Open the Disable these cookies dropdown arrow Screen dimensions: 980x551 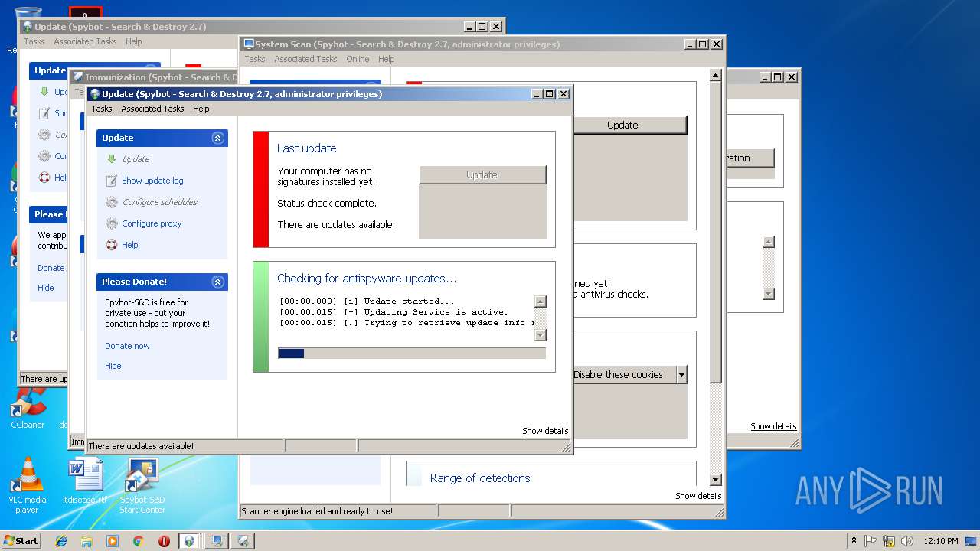click(681, 374)
